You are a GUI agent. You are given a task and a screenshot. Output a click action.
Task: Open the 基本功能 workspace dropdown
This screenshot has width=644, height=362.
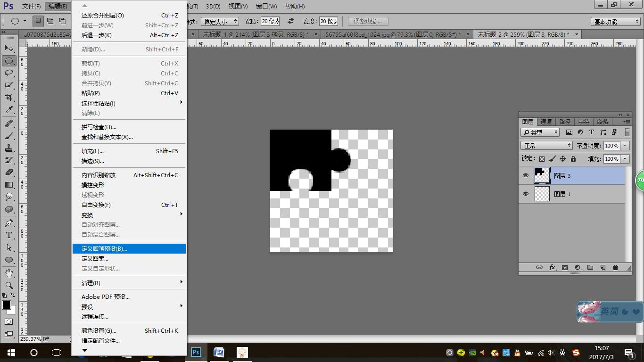[616, 21]
